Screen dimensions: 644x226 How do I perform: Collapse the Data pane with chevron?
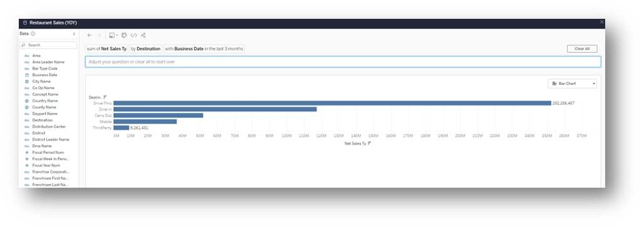click(75, 34)
